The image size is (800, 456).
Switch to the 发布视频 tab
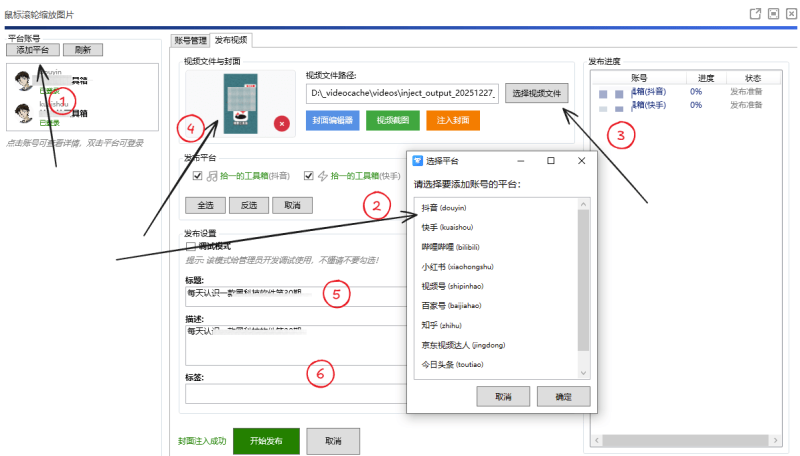231,40
